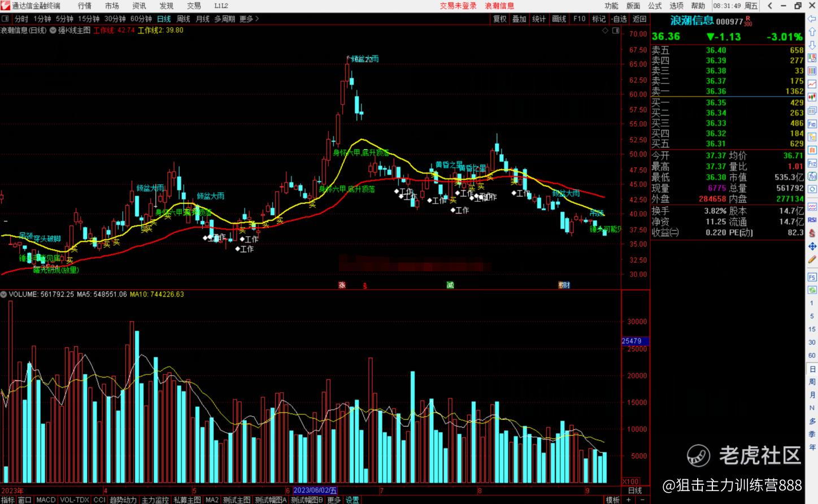Switch to 1-minute period in right sidebar
Viewport: 818px width, 504px height.
(812, 303)
